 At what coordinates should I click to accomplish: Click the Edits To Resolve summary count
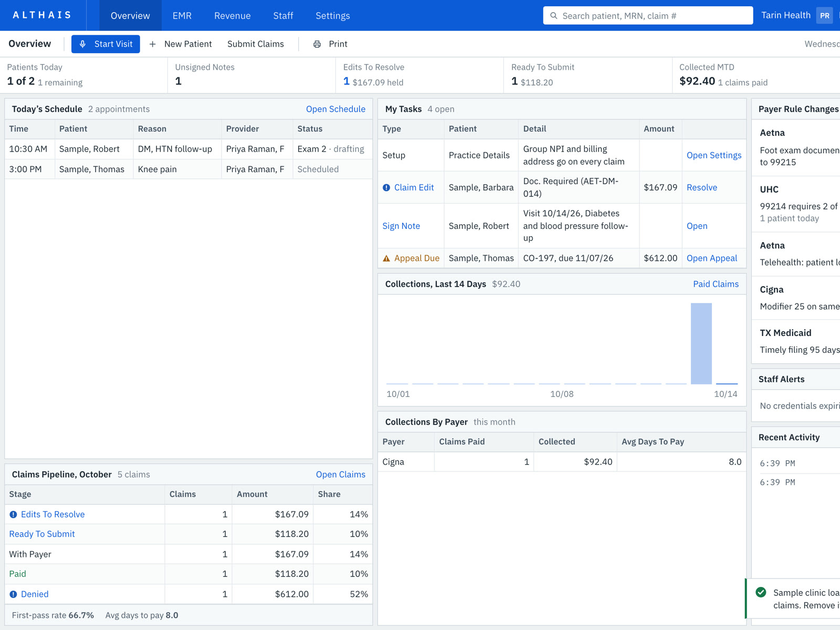[346, 81]
